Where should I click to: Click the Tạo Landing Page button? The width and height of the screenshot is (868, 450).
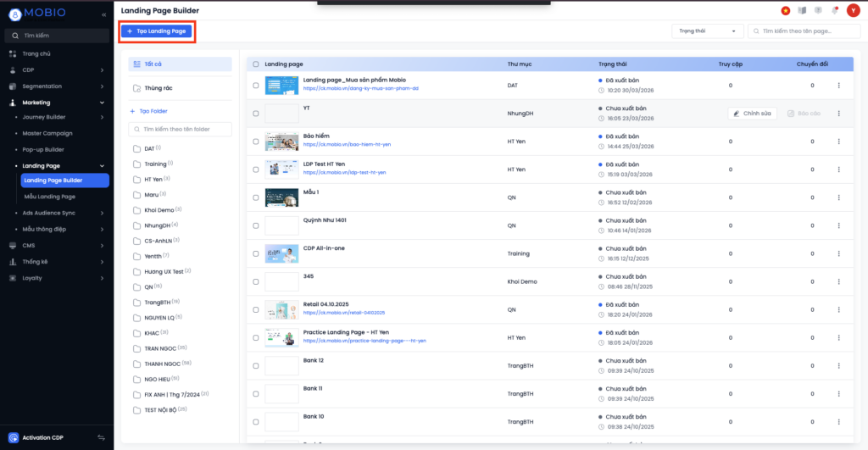click(157, 31)
